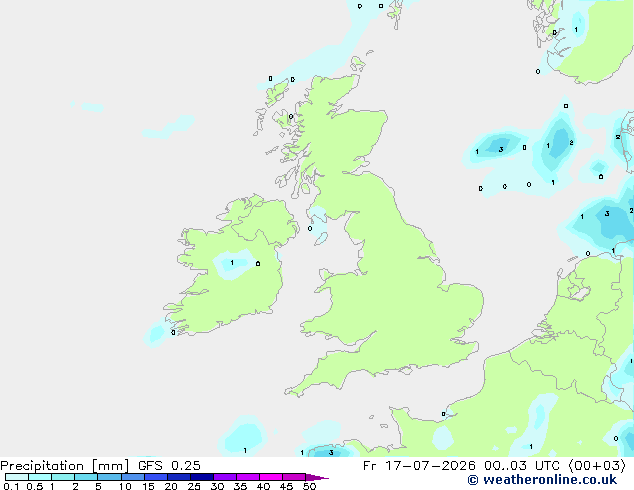Image resolution: width=634 pixels, height=490 pixels.
Task: Click the 1 mm value over Norway
Action: 576,30
